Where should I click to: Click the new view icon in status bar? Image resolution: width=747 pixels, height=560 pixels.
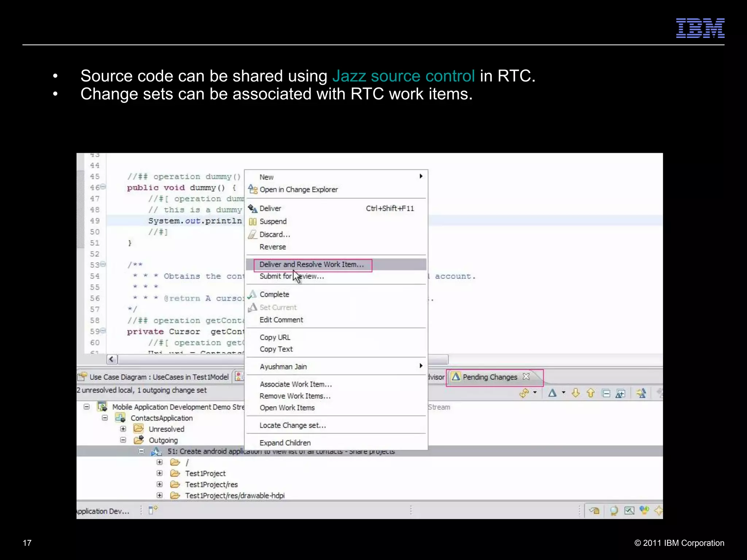(x=153, y=509)
